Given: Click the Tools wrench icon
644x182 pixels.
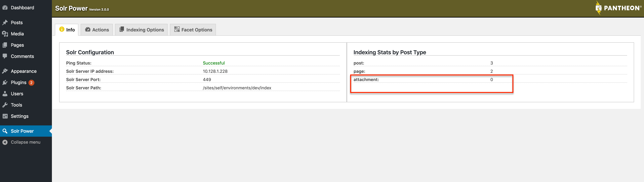Looking at the screenshot, I should pyautogui.click(x=5, y=105).
